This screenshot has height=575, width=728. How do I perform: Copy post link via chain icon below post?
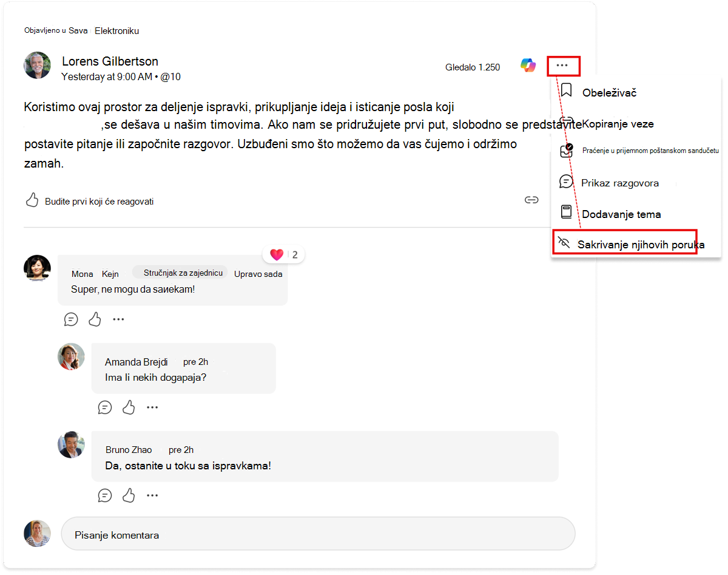(x=531, y=200)
